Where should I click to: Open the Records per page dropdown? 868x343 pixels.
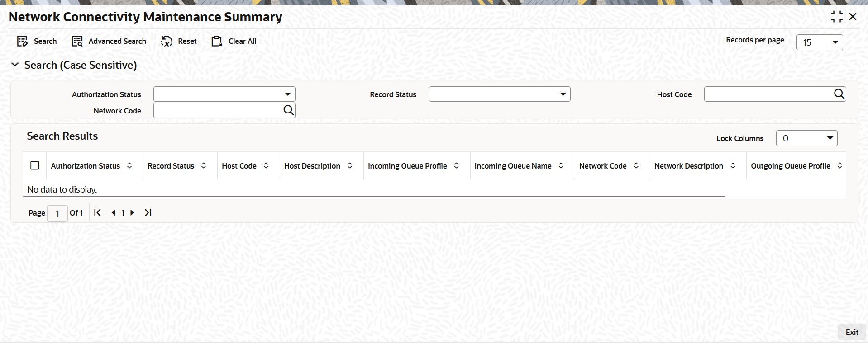click(820, 42)
